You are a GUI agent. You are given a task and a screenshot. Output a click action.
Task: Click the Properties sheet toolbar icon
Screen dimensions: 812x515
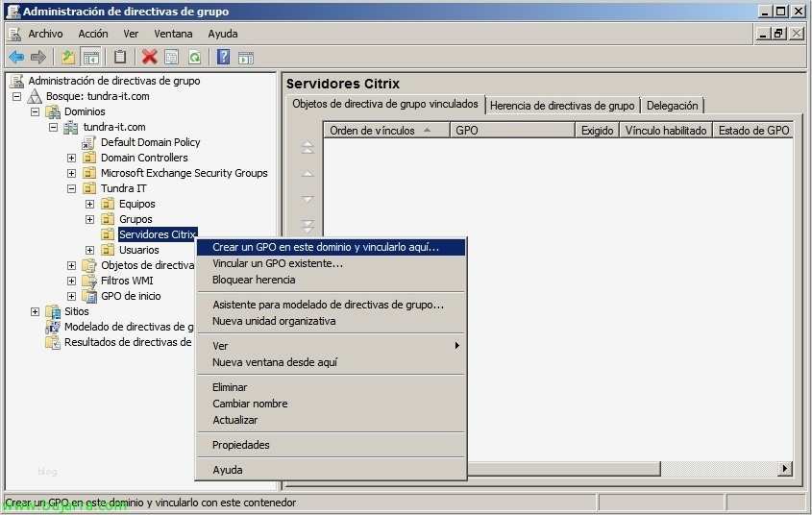point(171,57)
